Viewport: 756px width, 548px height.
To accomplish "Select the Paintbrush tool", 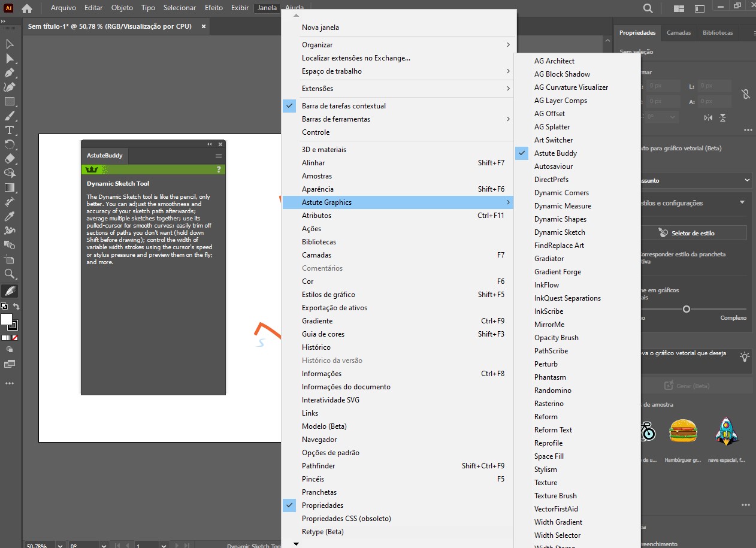I will (10, 116).
